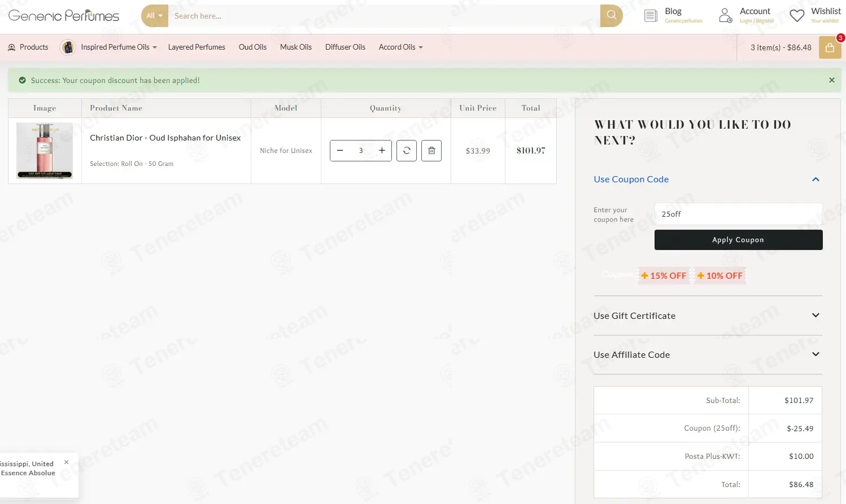Click the Products menu icon
The image size is (846, 504).
pyautogui.click(x=12, y=47)
